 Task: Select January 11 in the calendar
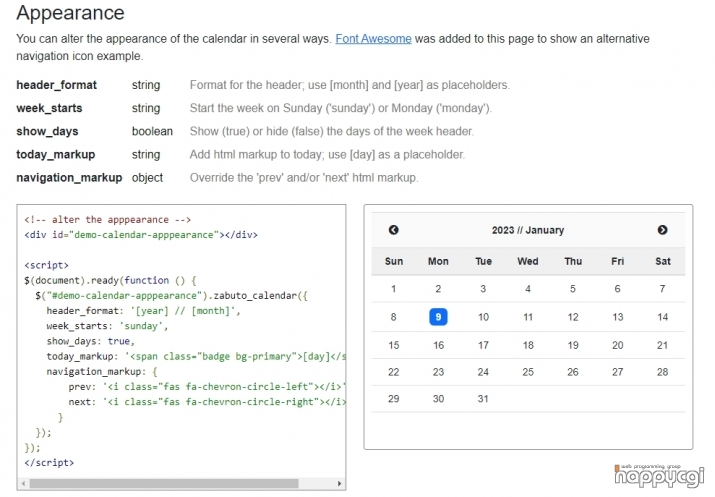528,317
